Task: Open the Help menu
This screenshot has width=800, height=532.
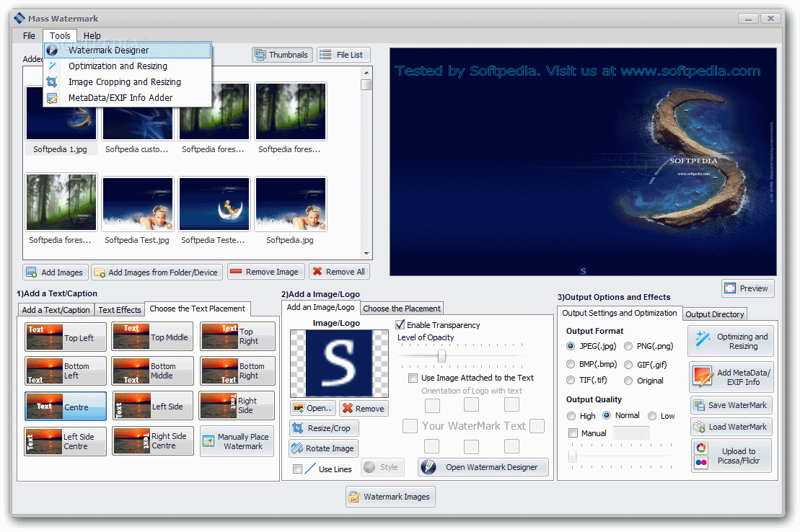Action: (x=92, y=36)
